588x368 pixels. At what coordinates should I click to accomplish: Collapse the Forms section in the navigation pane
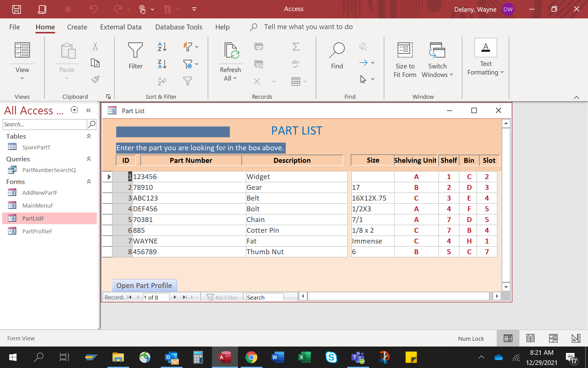89,182
